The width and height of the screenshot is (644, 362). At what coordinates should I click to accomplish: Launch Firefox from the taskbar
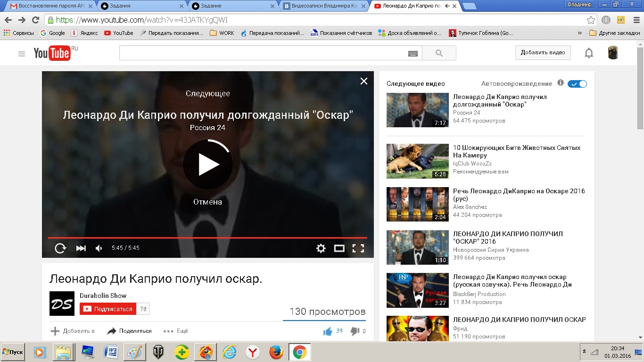(276, 352)
